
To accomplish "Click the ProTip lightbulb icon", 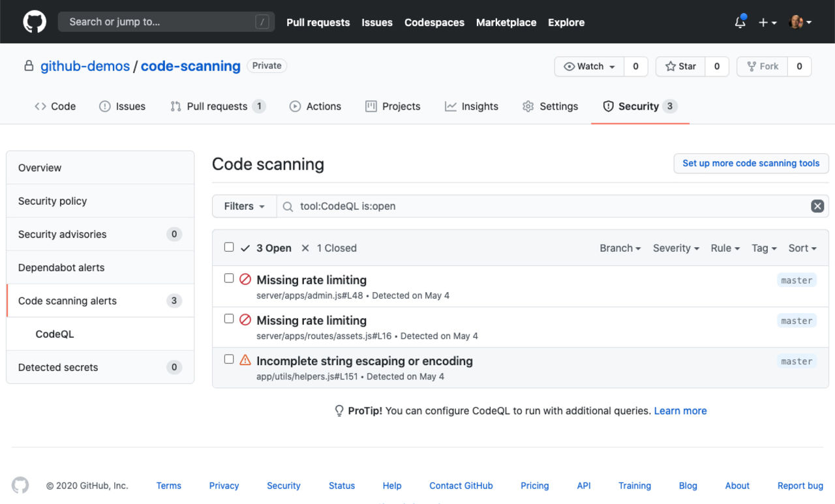I will 339,410.
